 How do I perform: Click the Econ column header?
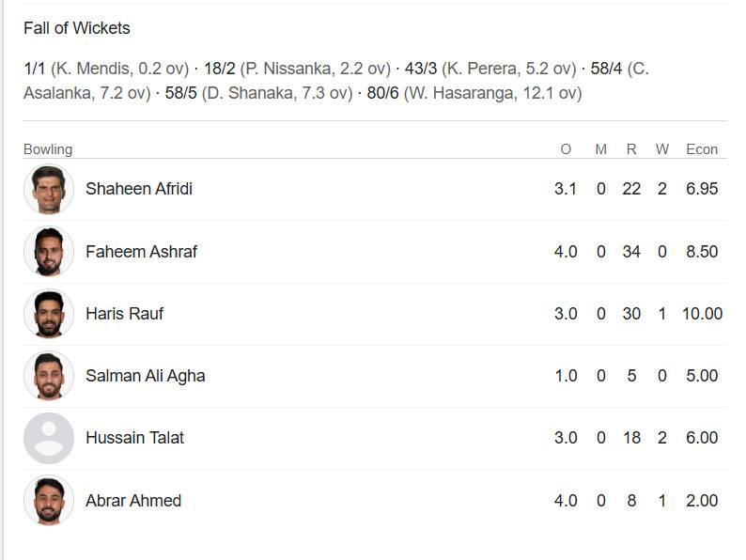pyautogui.click(x=702, y=149)
